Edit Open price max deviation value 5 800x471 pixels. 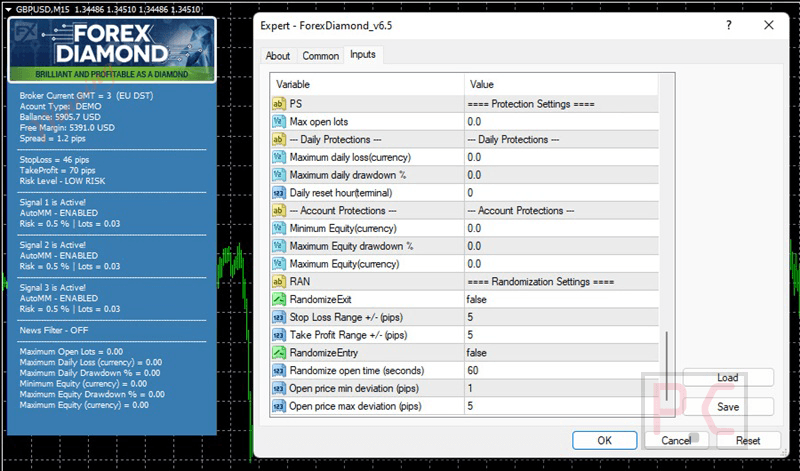click(x=561, y=406)
